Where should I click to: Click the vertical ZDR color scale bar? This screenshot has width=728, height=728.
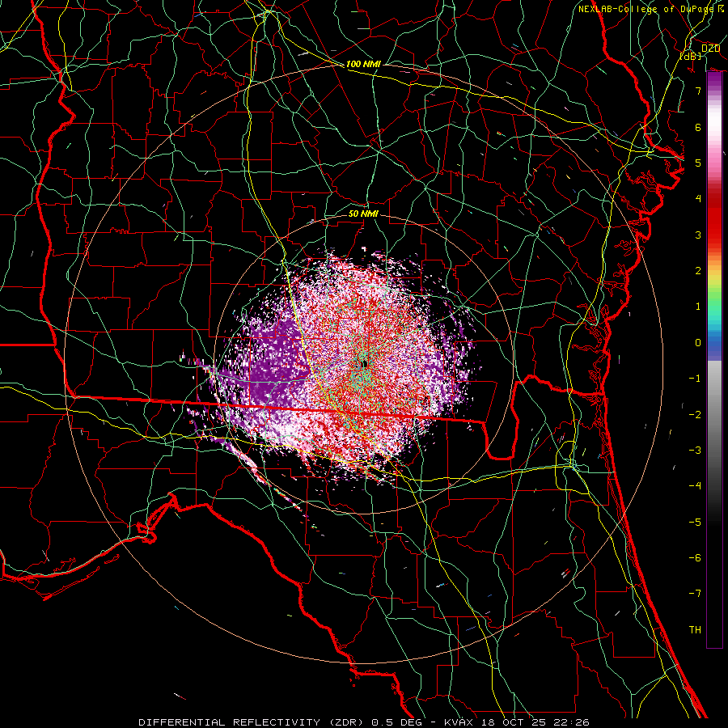pos(714,360)
